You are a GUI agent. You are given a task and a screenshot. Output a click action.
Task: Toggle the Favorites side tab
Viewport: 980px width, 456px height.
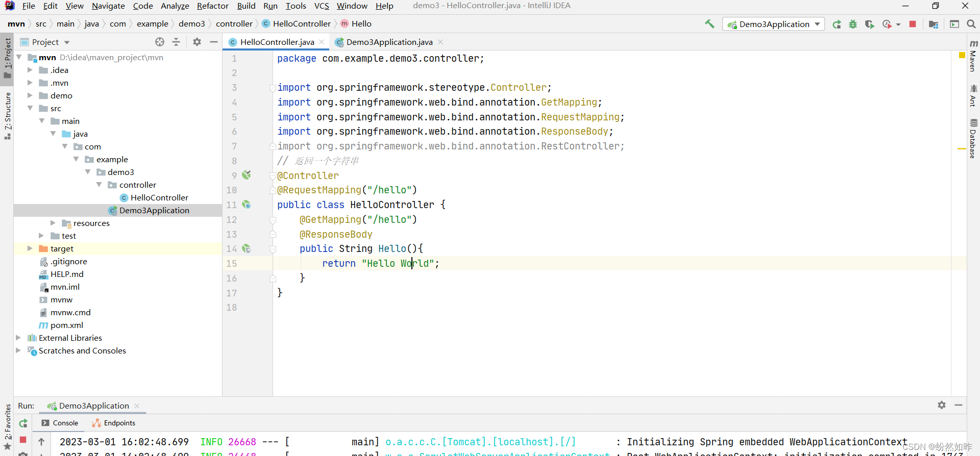tap(7, 427)
